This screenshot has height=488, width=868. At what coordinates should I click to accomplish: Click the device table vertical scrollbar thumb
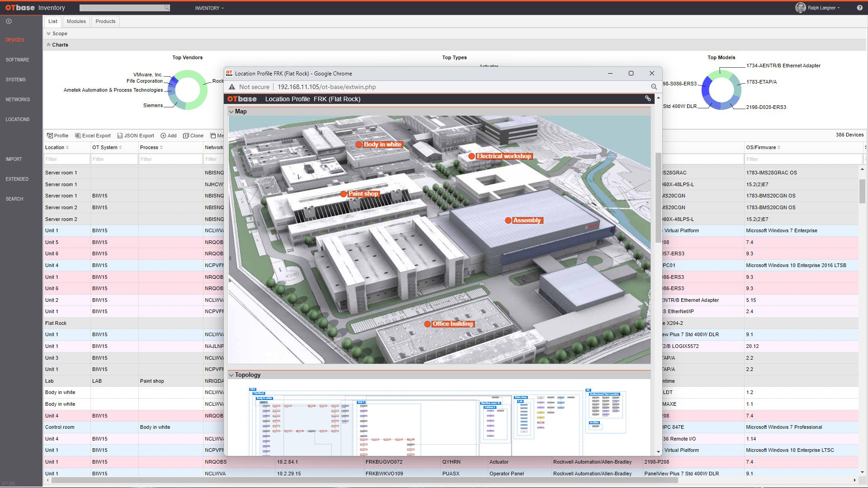862,191
